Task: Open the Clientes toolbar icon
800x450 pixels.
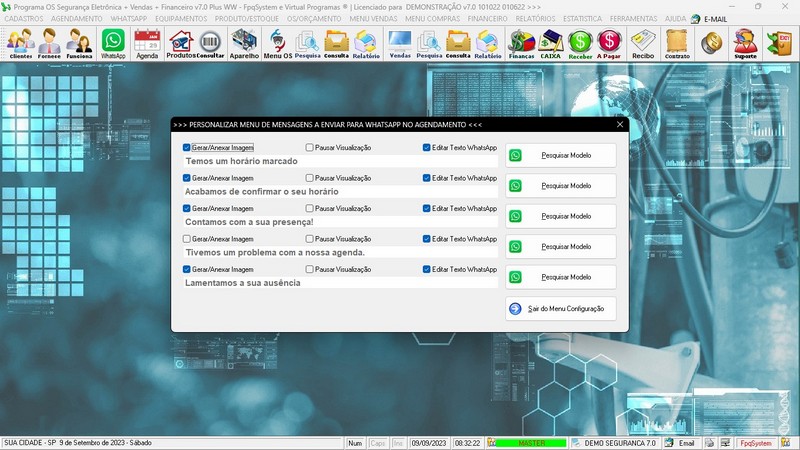Action: tap(20, 42)
